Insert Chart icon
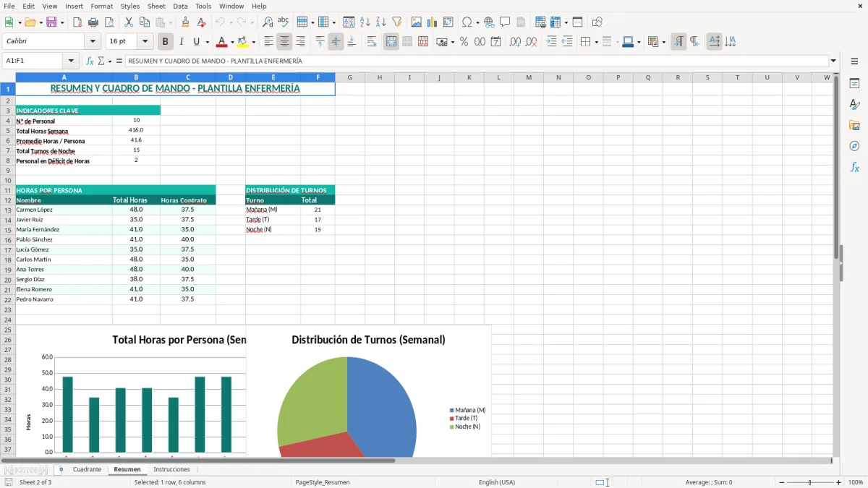Image resolution: width=868 pixels, height=488 pixels. pyautogui.click(x=433, y=22)
